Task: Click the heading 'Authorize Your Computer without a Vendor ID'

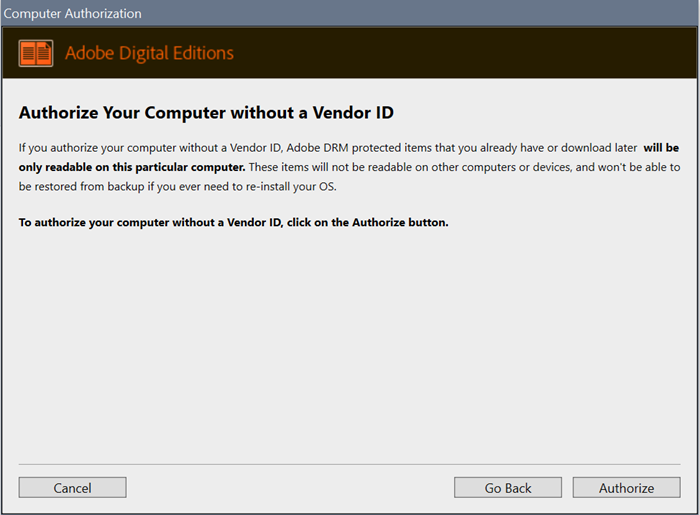Action: [206, 112]
